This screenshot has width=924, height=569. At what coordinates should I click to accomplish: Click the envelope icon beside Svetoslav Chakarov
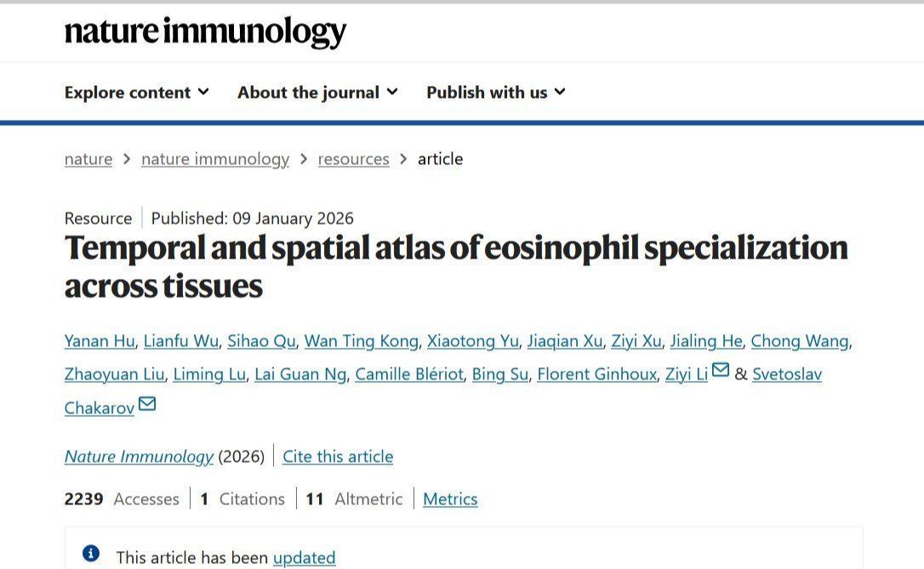tap(147, 404)
